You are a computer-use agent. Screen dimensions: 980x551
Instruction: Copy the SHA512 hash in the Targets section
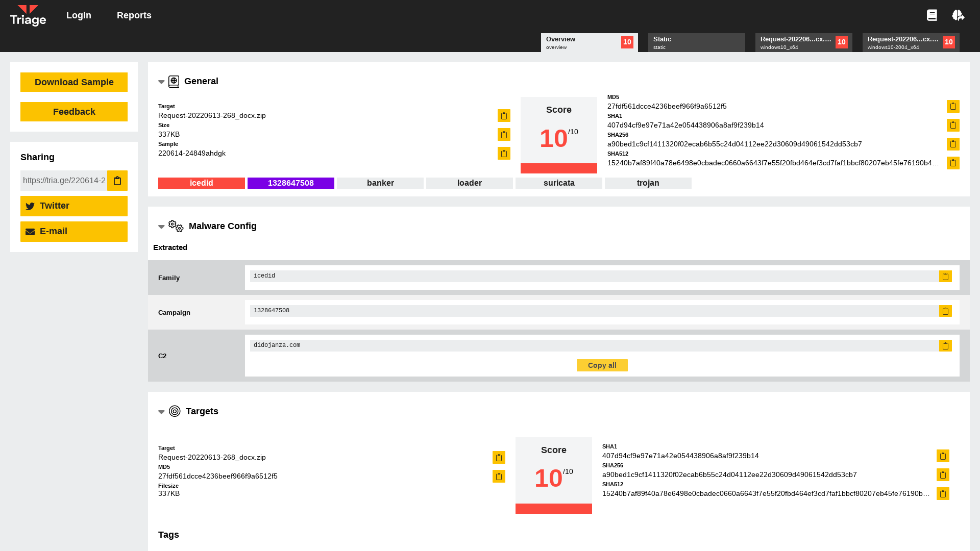tap(943, 493)
